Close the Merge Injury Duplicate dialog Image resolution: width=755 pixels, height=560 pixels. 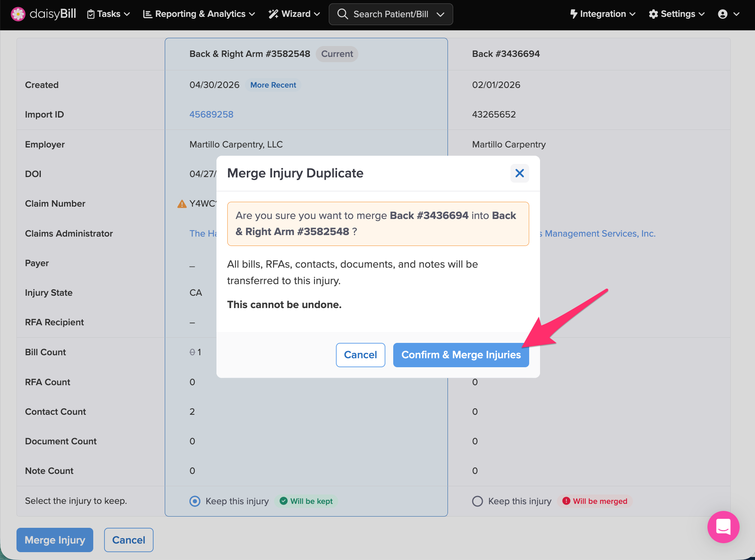coord(519,173)
